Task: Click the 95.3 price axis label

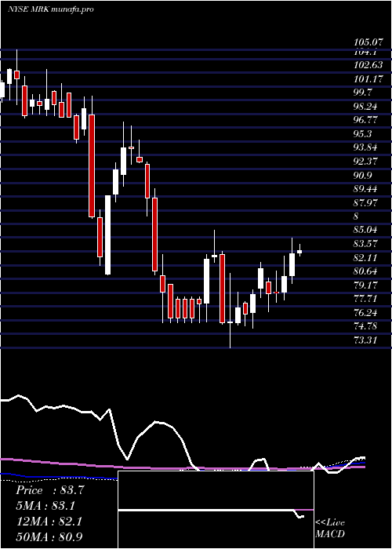Action: (x=363, y=134)
